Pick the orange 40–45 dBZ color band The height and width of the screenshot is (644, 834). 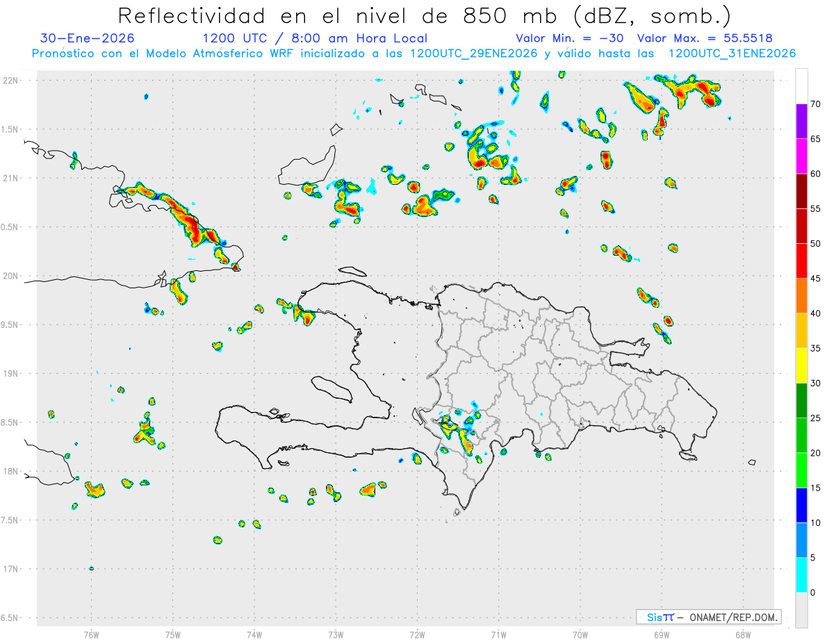801,296
